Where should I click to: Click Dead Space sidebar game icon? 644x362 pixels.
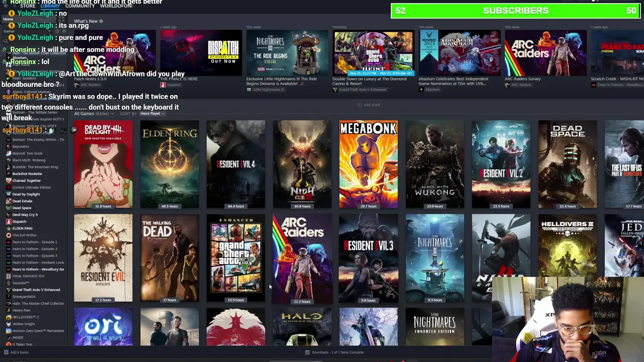[x=9, y=208]
